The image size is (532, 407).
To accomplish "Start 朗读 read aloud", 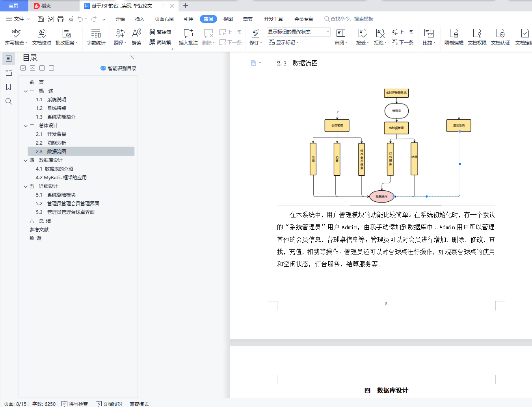I will pyautogui.click(x=136, y=37).
